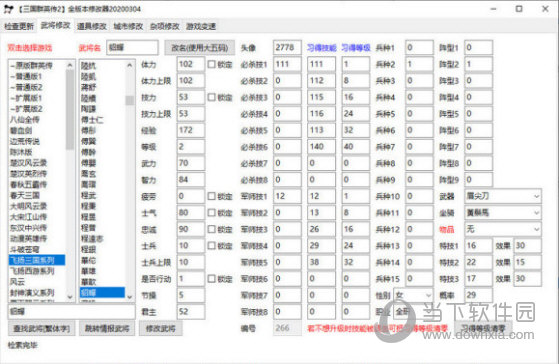Open the 城市修改 tab
The image size is (559, 364).
point(128,26)
